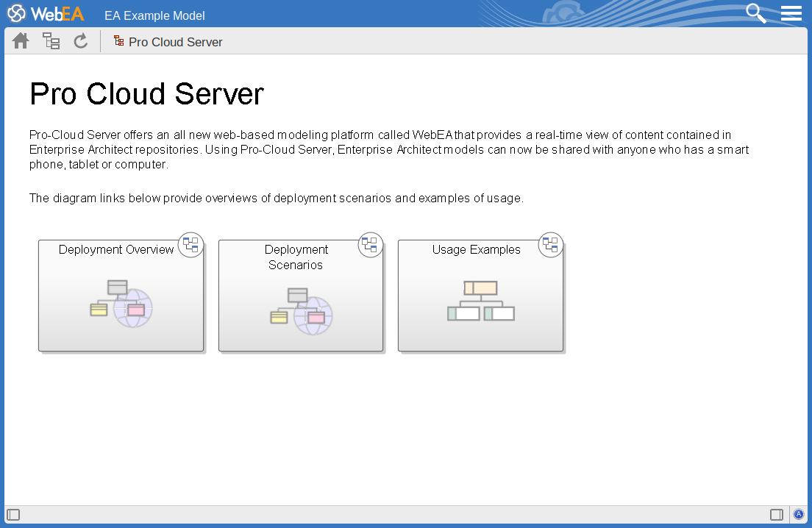
Task: Select Pro Cloud Server in the breadcrumb
Action: coord(175,42)
